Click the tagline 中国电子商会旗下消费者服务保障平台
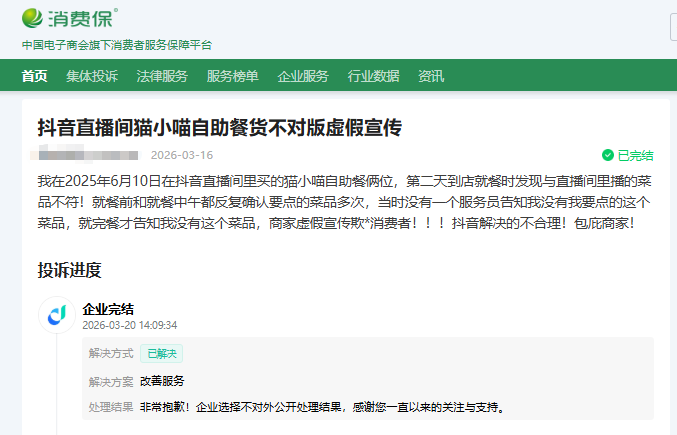 [x=117, y=45]
